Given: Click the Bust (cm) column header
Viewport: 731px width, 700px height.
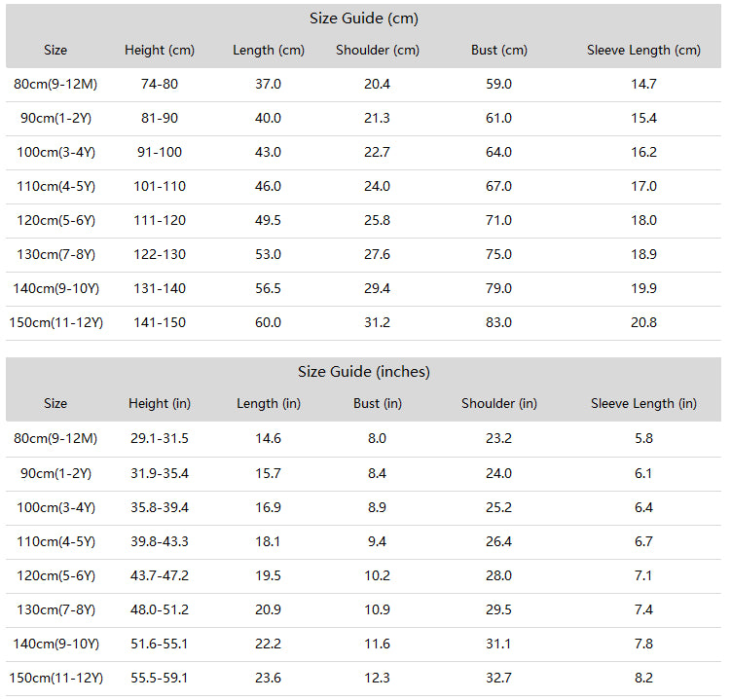Looking at the screenshot, I should point(498,50).
